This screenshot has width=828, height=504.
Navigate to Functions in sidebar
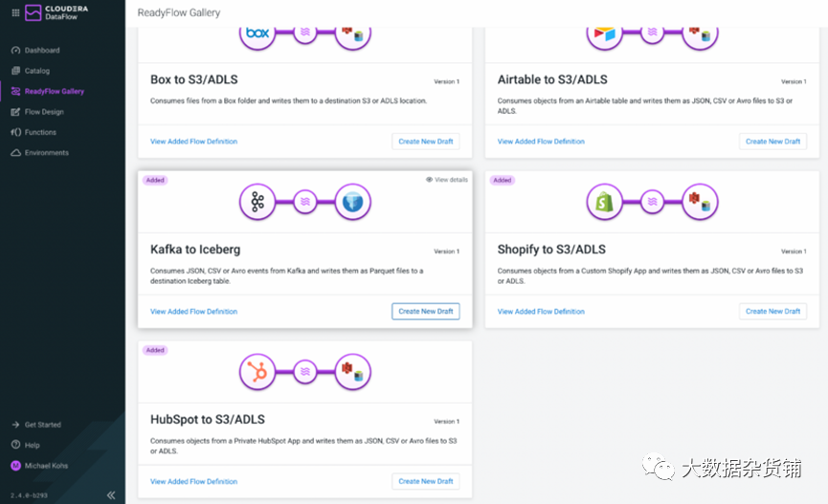pyautogui.click(x=40, y=132)
